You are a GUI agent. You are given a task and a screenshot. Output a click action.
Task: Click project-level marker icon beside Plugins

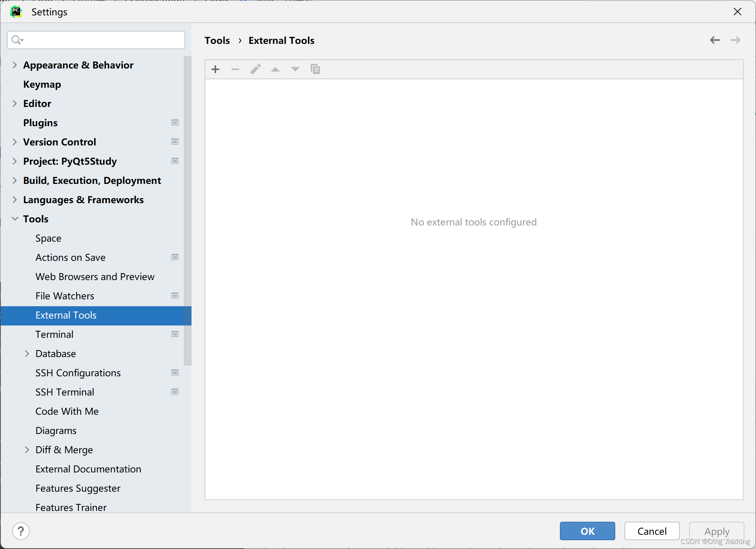tap(175, 123)
